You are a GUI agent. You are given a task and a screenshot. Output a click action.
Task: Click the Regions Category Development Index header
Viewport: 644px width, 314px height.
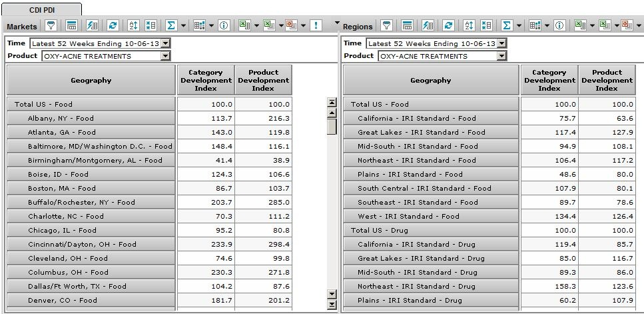point(549,80)
